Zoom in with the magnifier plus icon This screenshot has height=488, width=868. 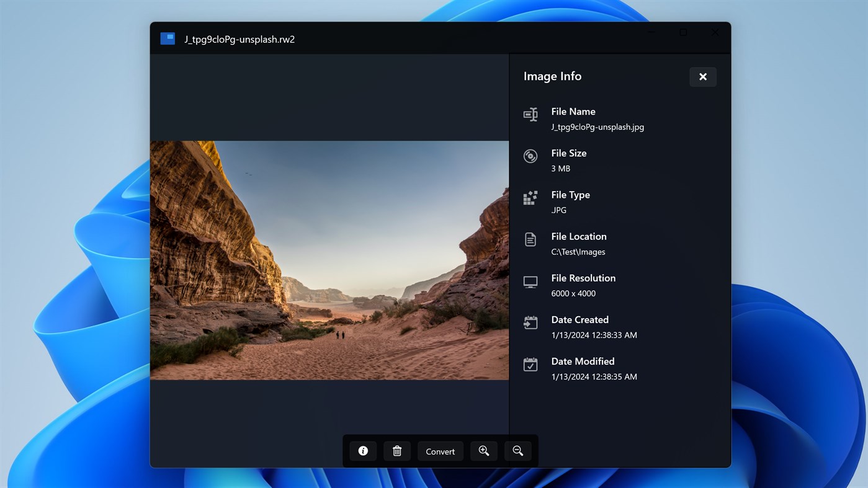tap(484, 451)
